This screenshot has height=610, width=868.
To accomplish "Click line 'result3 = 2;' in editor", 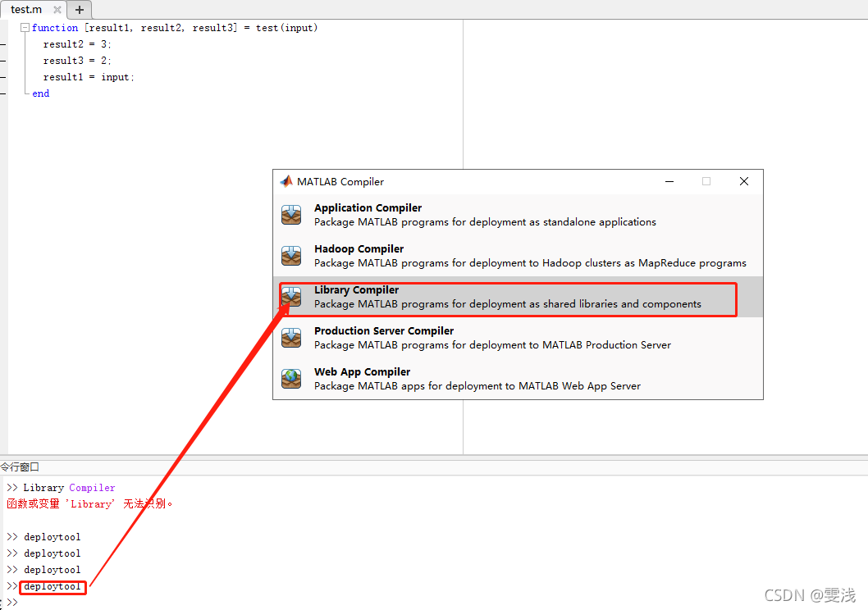I will point(77,61).
